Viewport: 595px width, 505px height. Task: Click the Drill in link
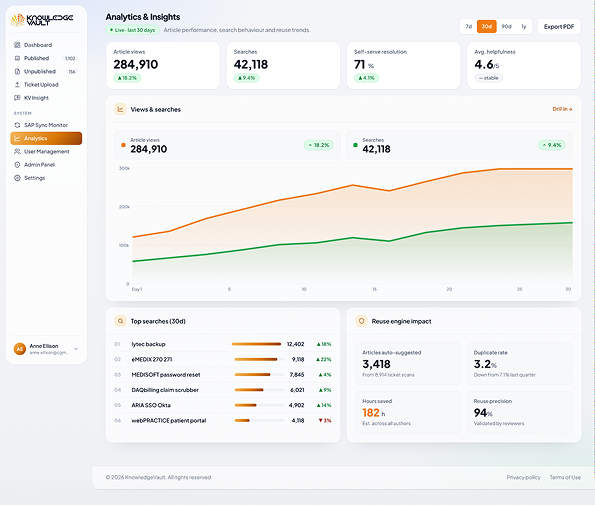click(562, 109)
